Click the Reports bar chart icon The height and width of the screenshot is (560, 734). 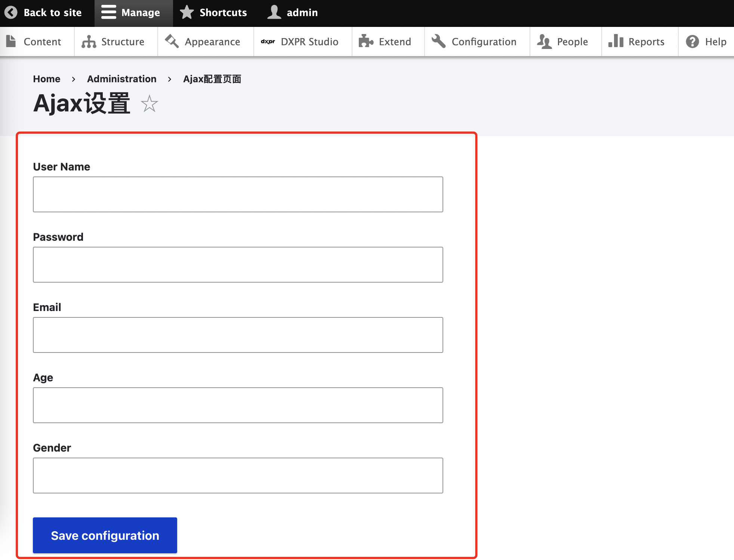(616, 41)
